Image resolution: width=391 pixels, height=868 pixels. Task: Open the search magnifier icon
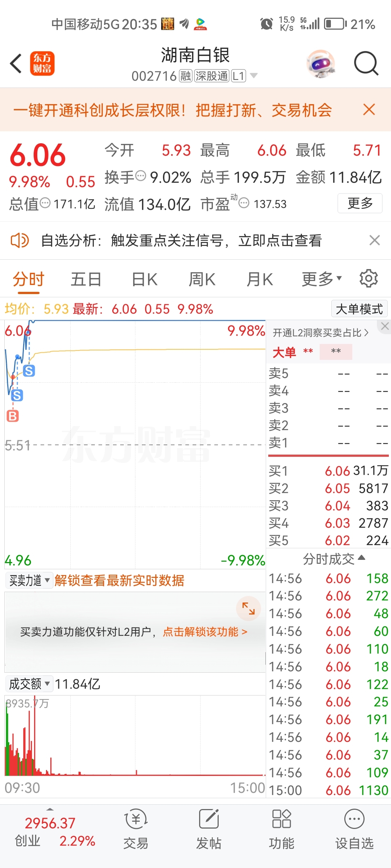click(366, 63)
